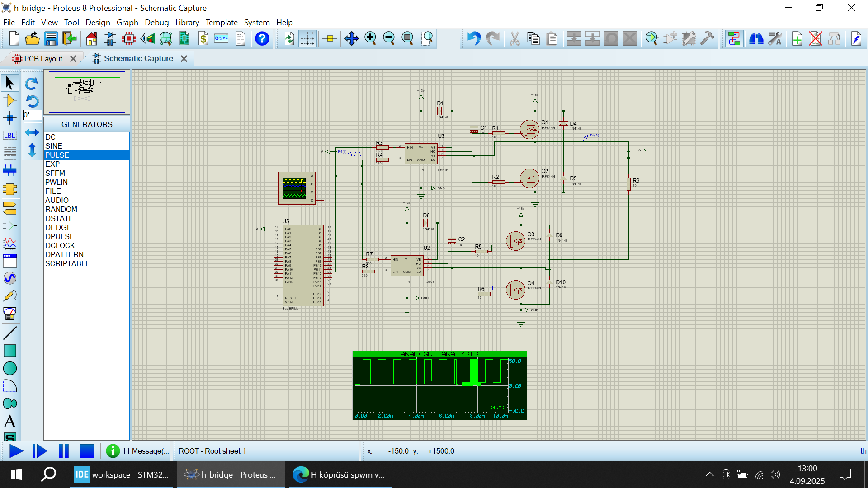Click the Analogue Analysis graph title bar
This screenshot has height=488, width=868.
tap(439, 354)
